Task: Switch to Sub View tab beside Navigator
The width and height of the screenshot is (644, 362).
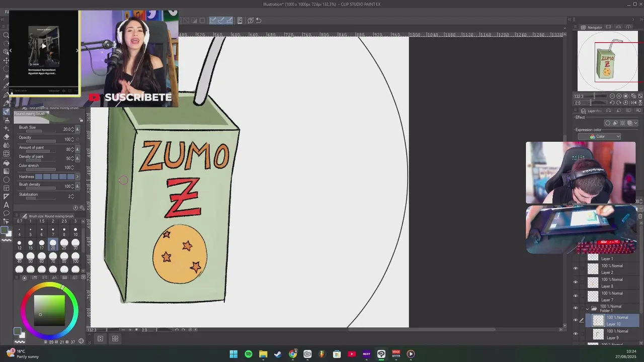Action: pos(608,27)
